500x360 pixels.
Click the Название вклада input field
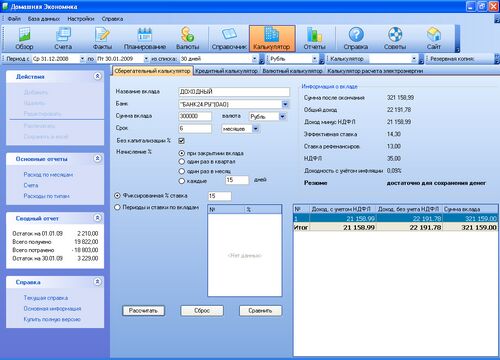click(x=234, y=92)
